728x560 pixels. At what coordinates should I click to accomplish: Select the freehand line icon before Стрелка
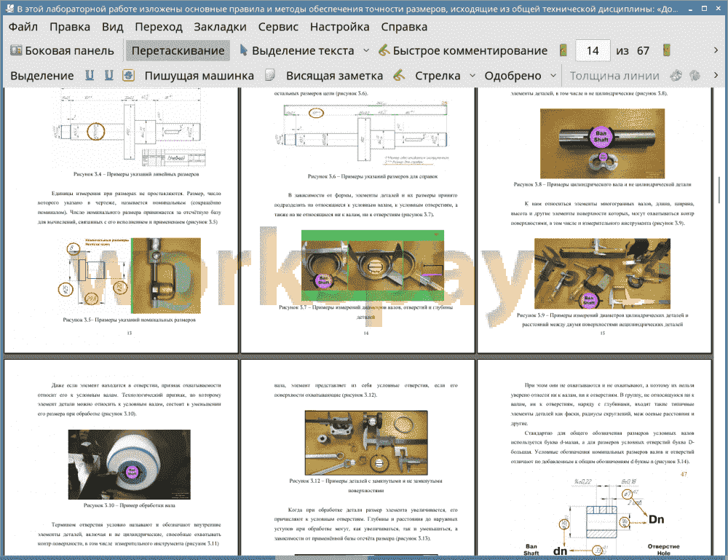pos(399,75)
